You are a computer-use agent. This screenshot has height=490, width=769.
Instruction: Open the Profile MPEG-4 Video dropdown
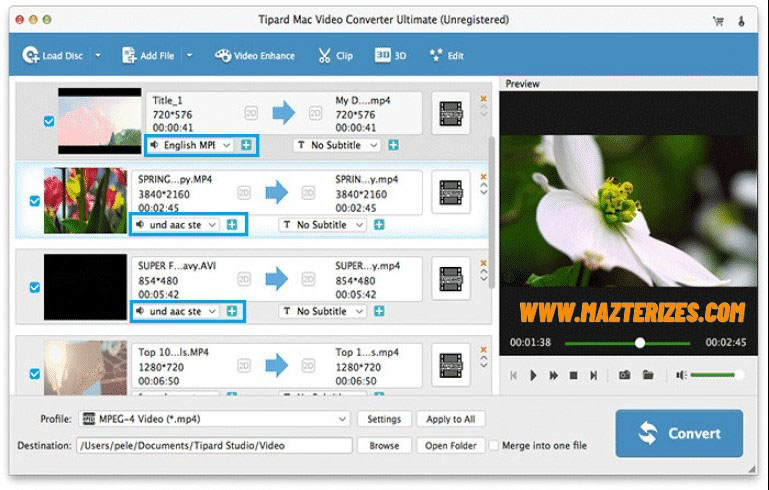pos(214,419)
